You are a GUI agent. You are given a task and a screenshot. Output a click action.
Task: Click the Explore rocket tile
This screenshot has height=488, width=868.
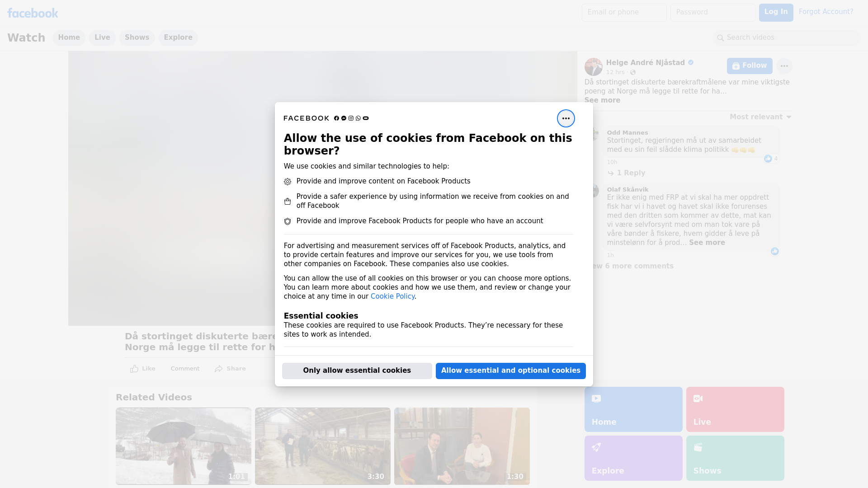click(633, 458)
